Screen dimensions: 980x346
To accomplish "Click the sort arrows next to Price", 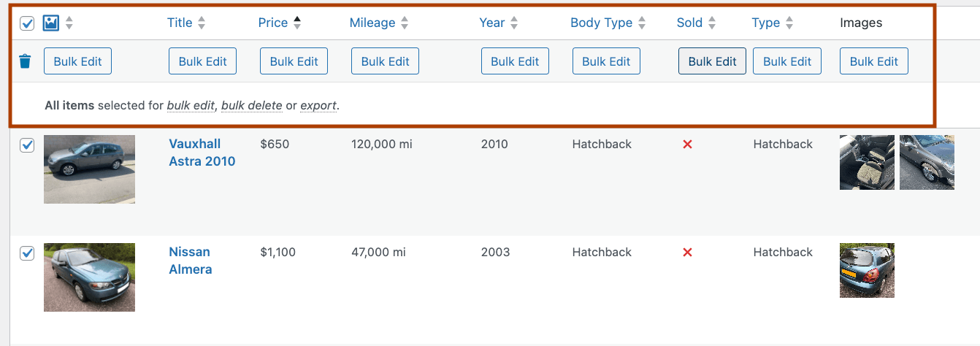I will tap(297, 23).
